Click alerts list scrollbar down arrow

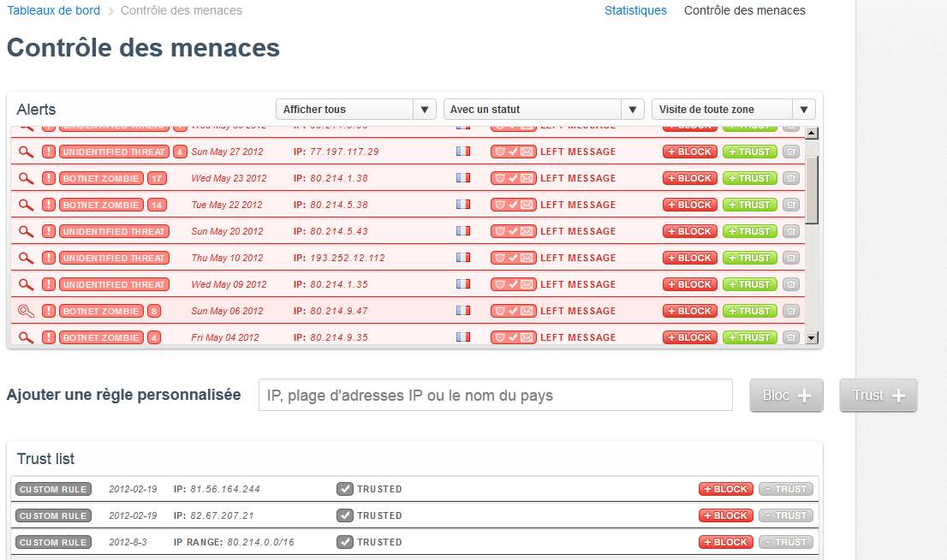813,338
